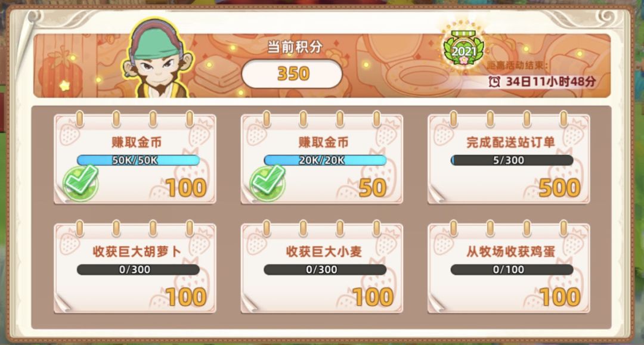The width and height of the screenshot is (644, 345).
Task: Open the 收获巨大胡萝卜 task card
Action: click(135, 268)
